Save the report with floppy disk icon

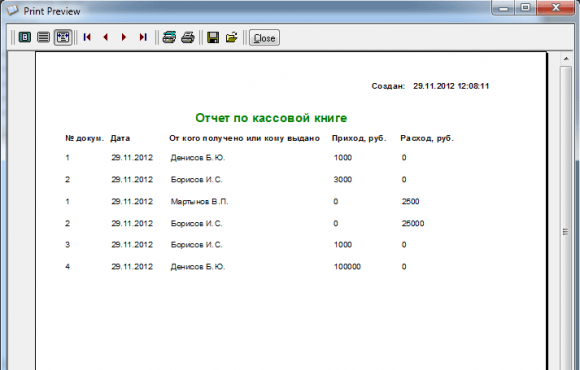coord(213,37)
